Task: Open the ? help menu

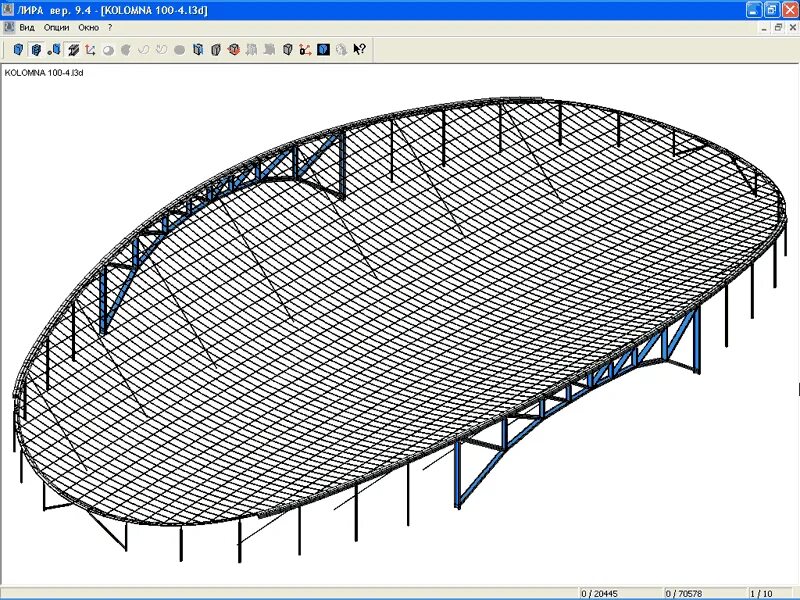Action: 110,28
